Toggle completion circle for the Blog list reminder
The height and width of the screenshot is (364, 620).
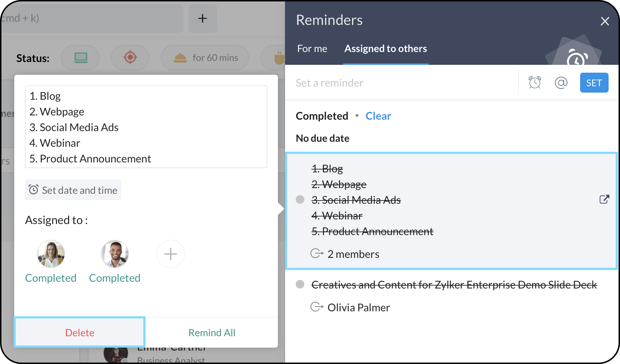point(300,199)
